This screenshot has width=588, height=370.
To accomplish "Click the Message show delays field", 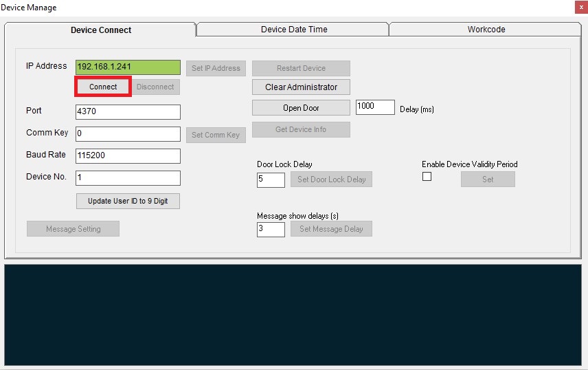I will pyautogui.click(x=271, y=229).
